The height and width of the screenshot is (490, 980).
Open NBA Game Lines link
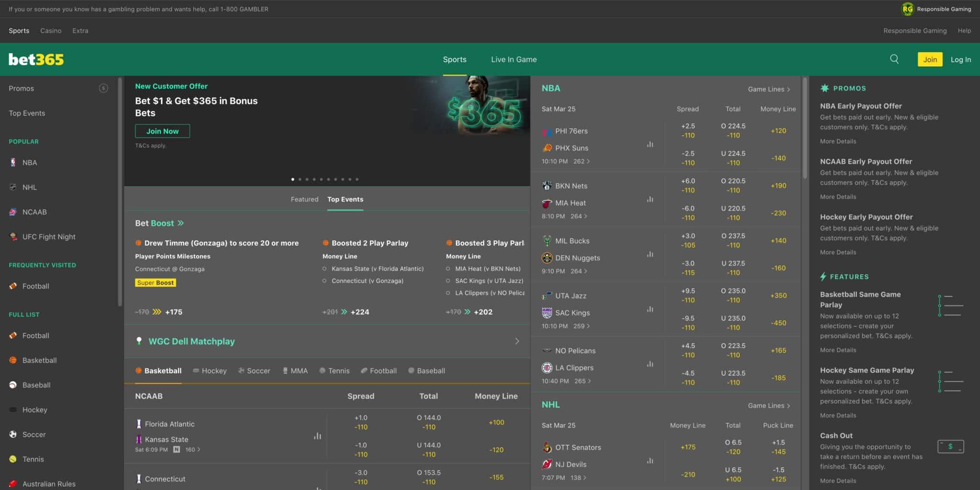(769, 89)
